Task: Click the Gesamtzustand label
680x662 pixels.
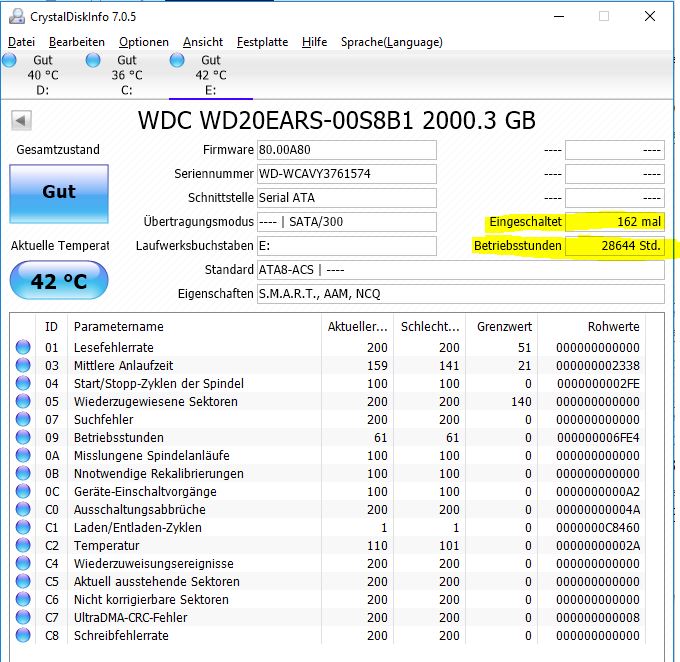Action: pos(58,150)
